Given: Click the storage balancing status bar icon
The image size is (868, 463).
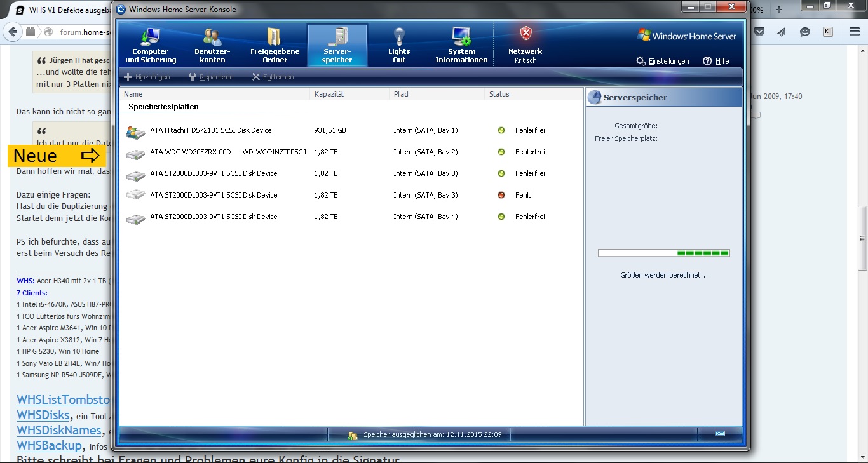Looking at the screenshot, I should 353,435.
